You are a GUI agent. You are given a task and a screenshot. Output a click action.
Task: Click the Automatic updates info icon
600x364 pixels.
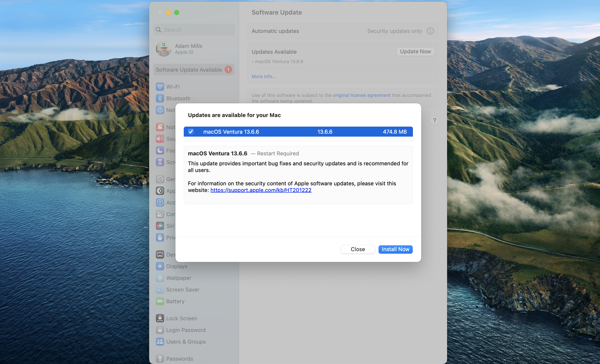pyautogui.click(x=430, y=31)
